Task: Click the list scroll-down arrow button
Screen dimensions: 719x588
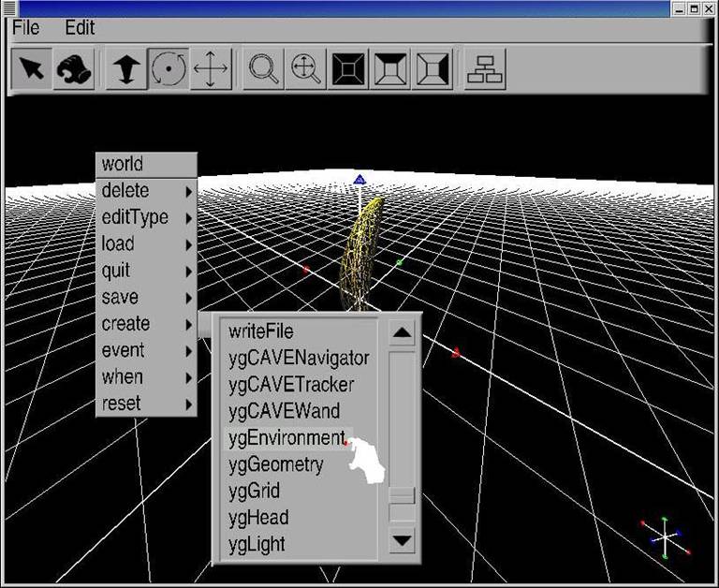Action: click(x=402, y=541)
